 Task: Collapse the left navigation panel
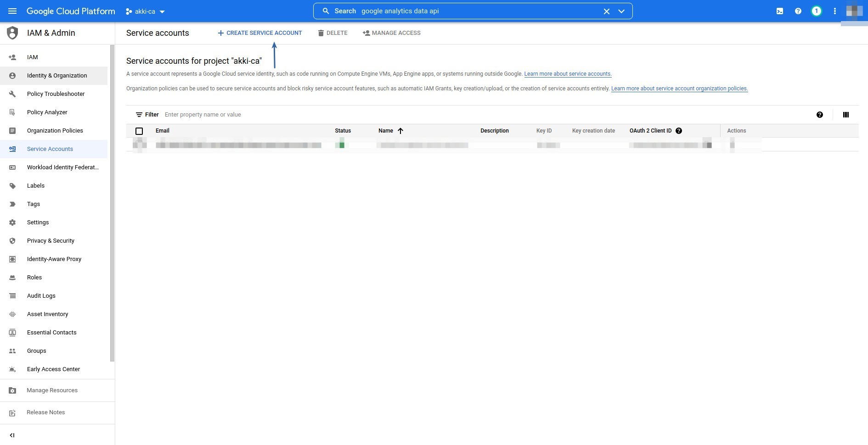(12, 435)
